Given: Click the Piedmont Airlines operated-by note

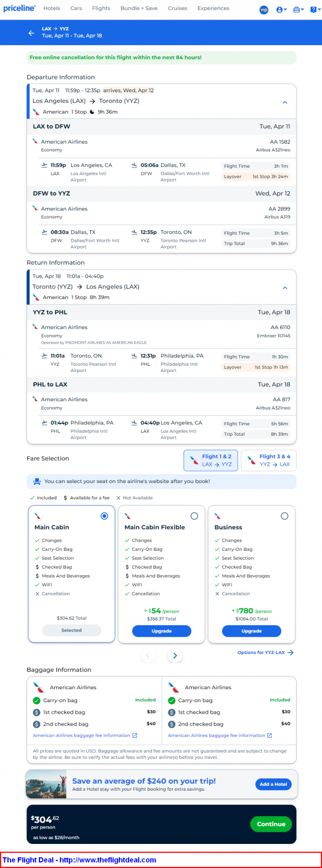Looking at the screenshot, I should pos(94,343).
